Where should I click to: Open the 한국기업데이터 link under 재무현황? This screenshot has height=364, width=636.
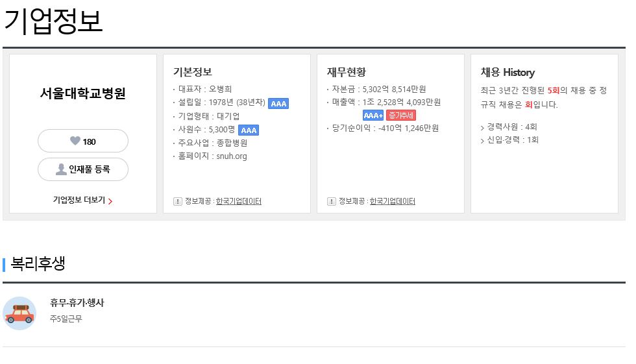coord(392,201)
